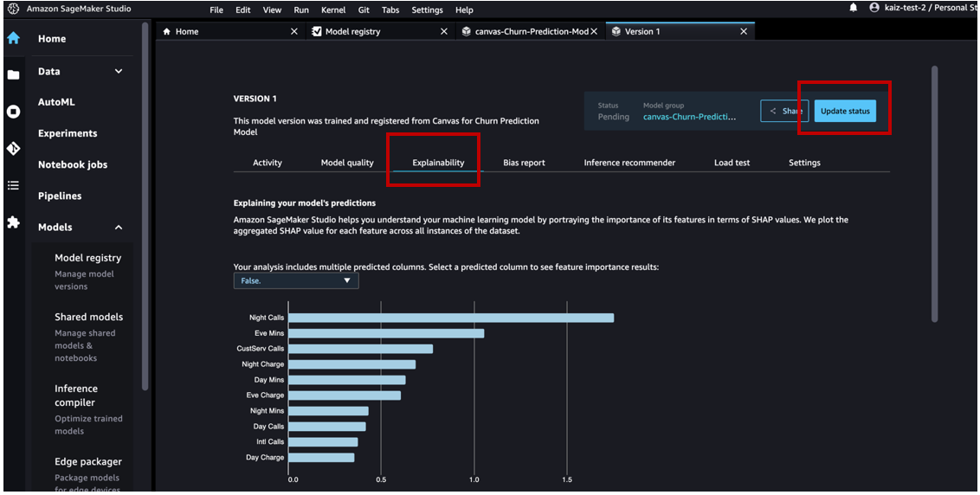The image size is (980, 495).
Task: Open Inference compiler under Models
Action: click(75, 395)
